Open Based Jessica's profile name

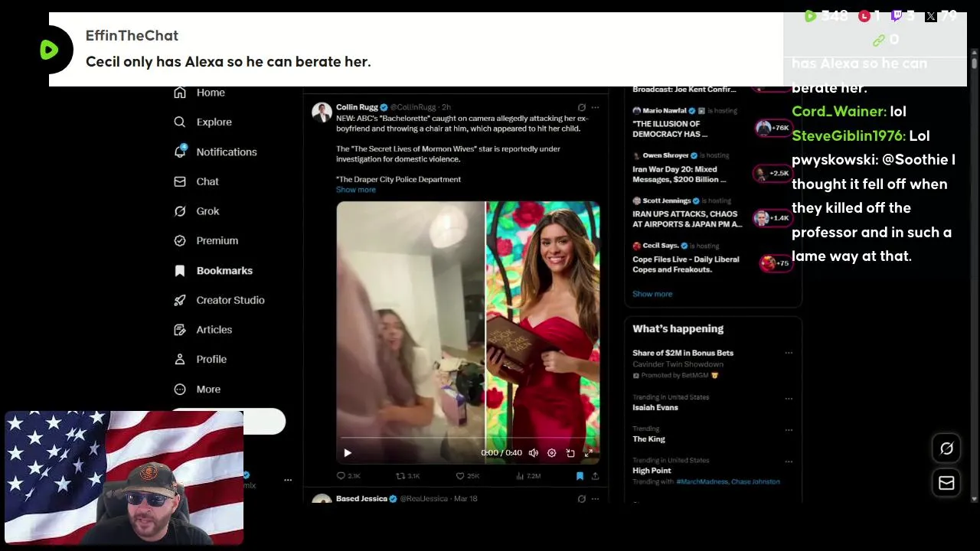coord(361,499)
